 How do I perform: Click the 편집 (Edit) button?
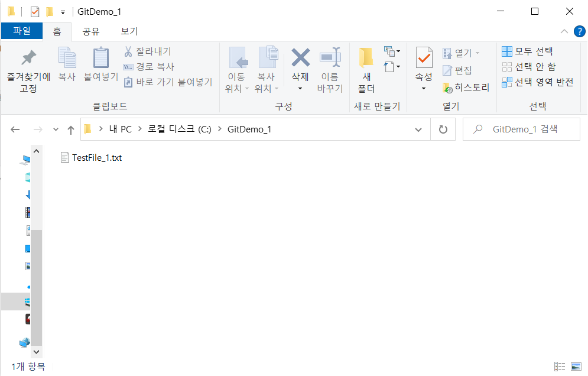coord(457,70)
